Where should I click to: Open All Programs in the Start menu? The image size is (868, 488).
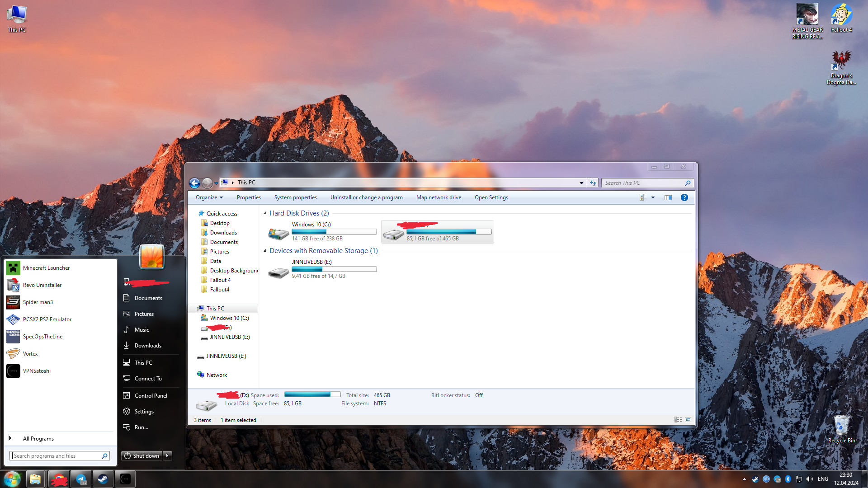tap(38, 439)
